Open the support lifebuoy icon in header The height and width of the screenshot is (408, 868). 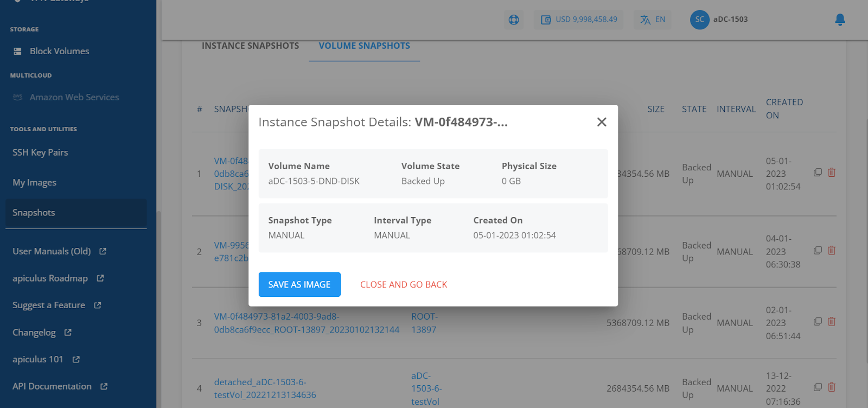point(514,20)
